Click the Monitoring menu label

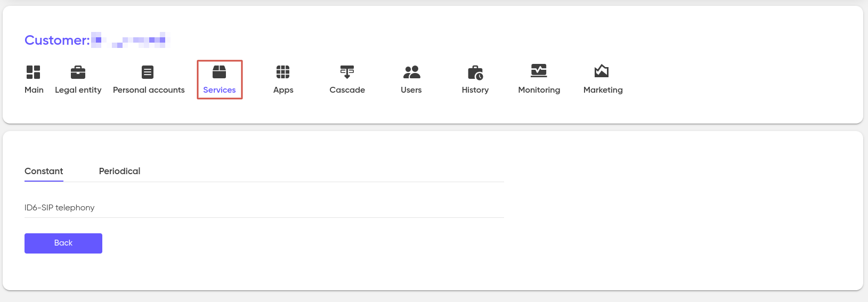pos(539,90)
